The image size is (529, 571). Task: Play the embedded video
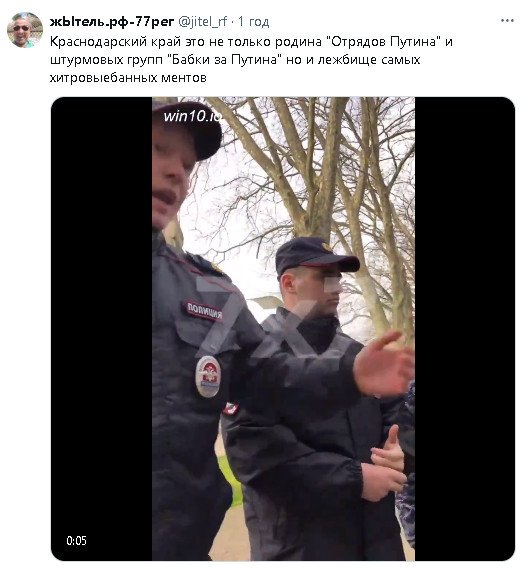283,328
